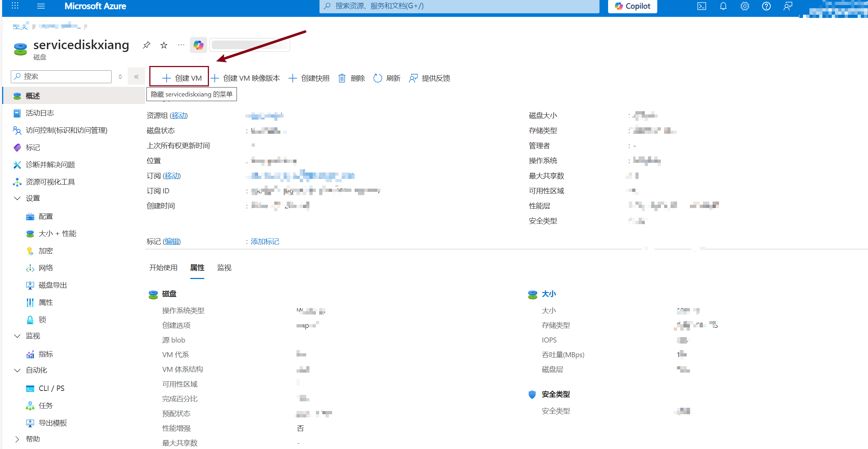This screenshot has width=868, height=449.
Task: Click the resource group Move link
Action: [x=178, y=115]
